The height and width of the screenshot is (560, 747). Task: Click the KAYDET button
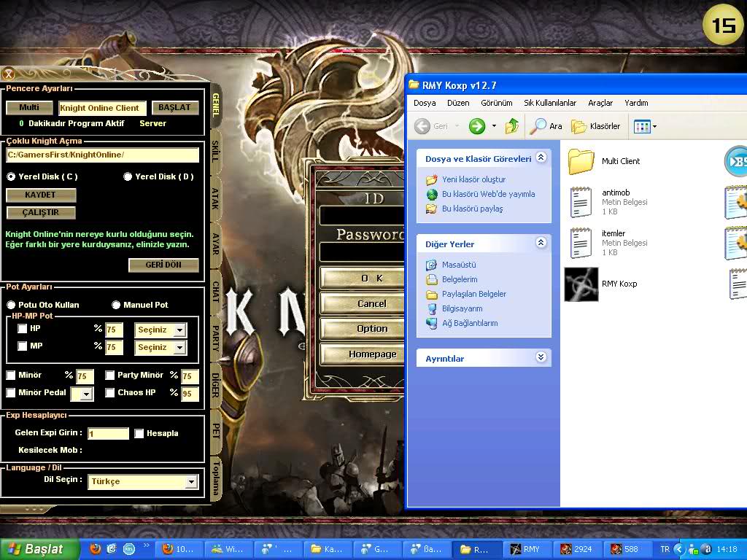(41, 195)
